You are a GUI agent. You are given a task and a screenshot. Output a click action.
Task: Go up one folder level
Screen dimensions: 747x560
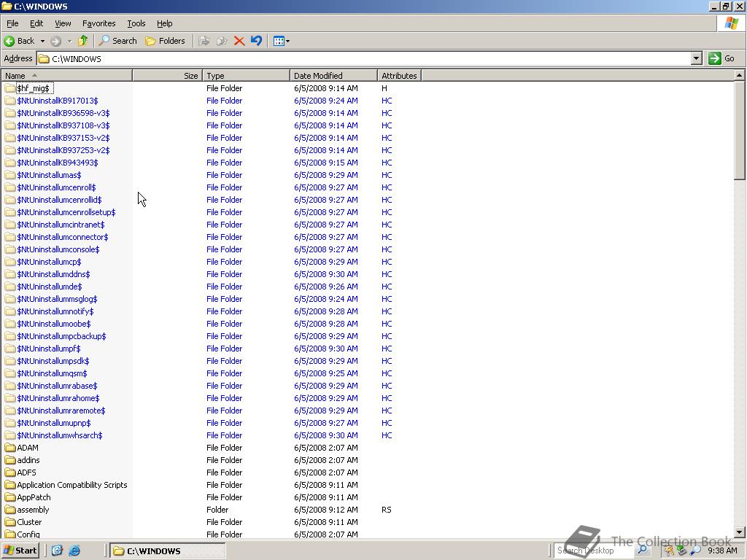pos(83,41)
